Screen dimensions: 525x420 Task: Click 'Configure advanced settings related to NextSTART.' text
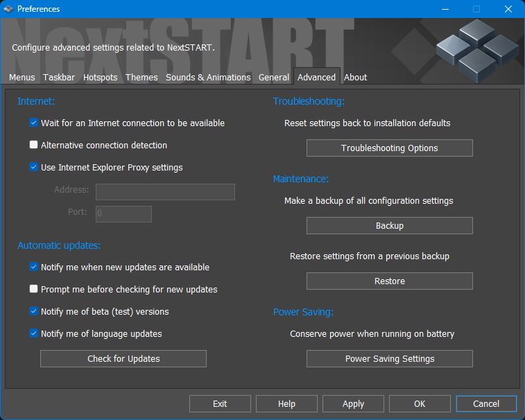click(x=113, y=48)
